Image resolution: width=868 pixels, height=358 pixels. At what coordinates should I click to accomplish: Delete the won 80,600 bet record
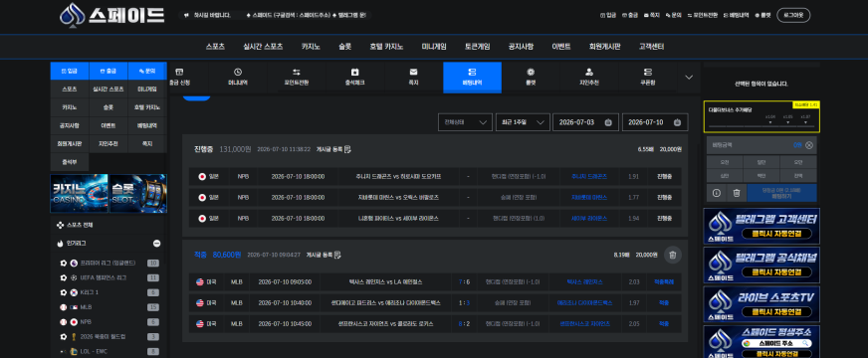tap(673, 255)
